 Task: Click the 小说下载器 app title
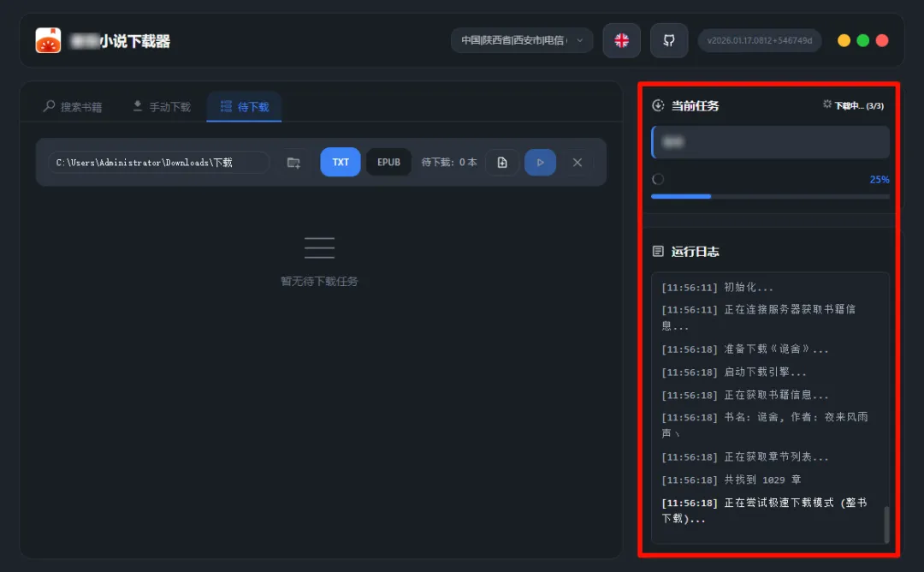pos(121,41)
